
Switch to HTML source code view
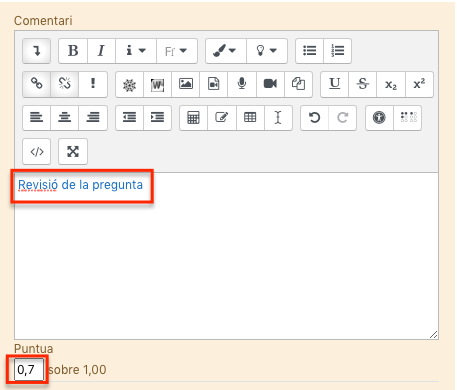36,152
